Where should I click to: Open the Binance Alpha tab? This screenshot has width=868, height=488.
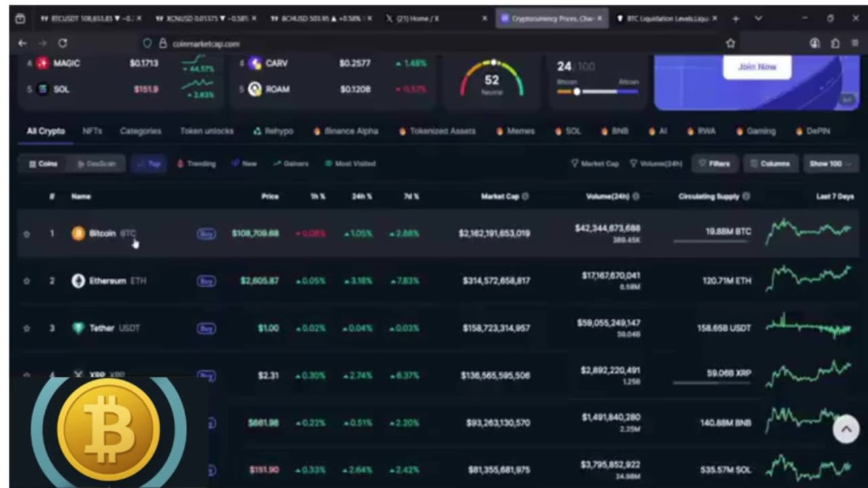(x=345, y=131)
